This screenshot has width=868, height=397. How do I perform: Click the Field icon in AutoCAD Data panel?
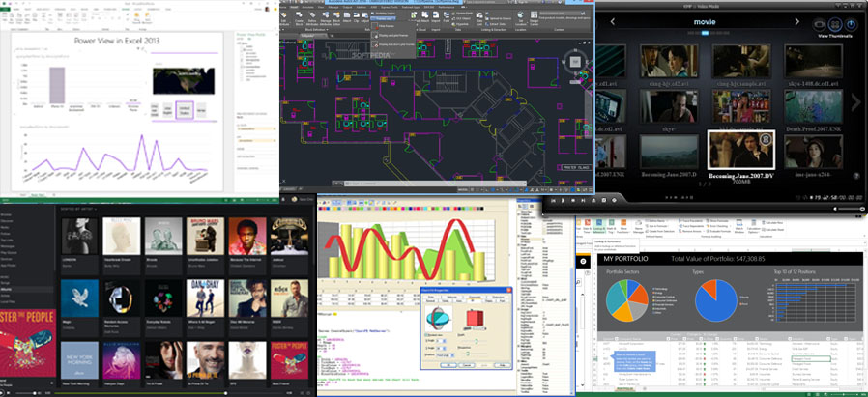tap(447, 17)
